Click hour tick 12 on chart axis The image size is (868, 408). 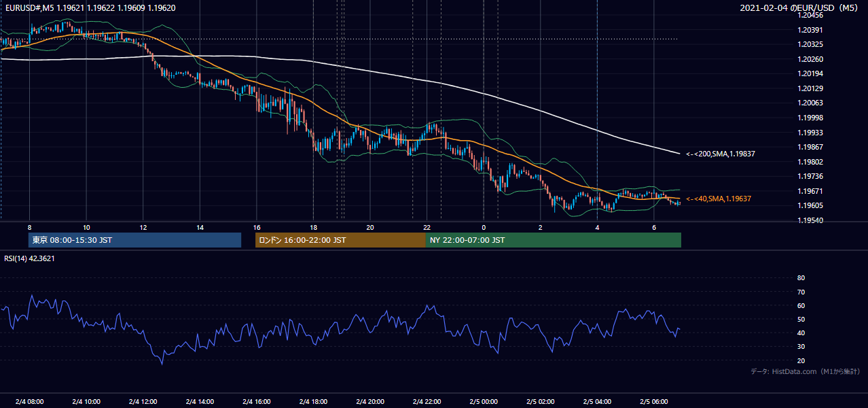click(143, 226)
